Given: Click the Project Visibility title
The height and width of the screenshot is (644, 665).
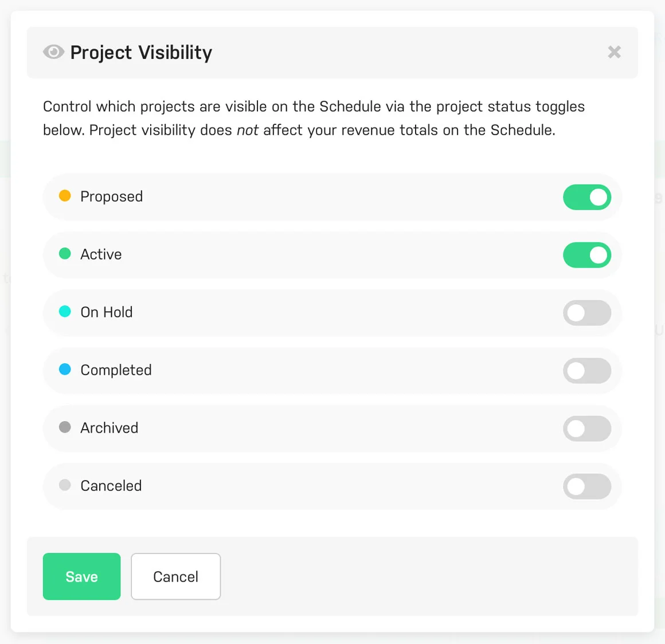Looking at the screenshot, I should 140,52.
